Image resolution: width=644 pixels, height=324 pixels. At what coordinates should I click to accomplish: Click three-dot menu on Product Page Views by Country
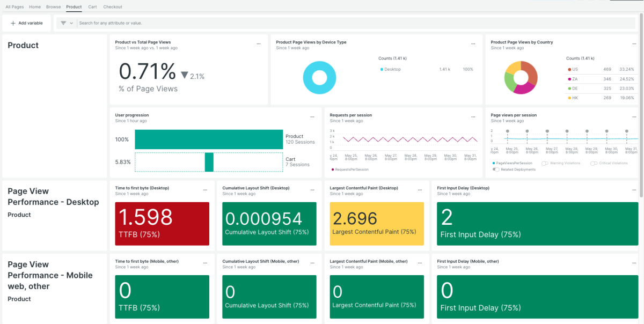[633, 44]
